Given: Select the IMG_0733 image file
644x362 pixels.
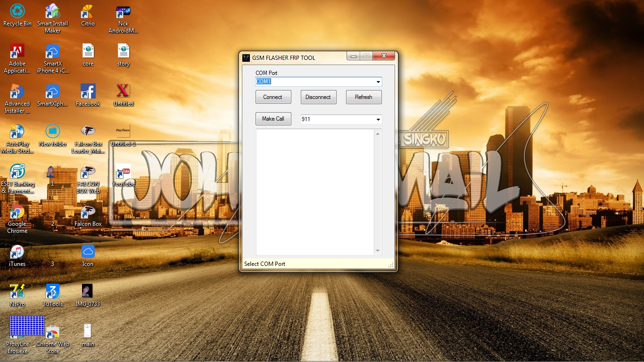Looking at the screenshot, I should [x=88, y=296].
